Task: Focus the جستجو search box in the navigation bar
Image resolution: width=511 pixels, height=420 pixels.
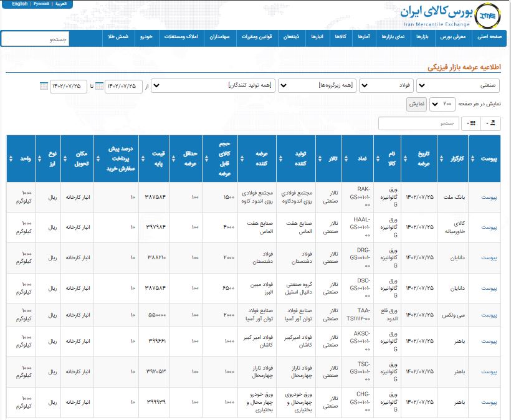Action: [35, 39]
